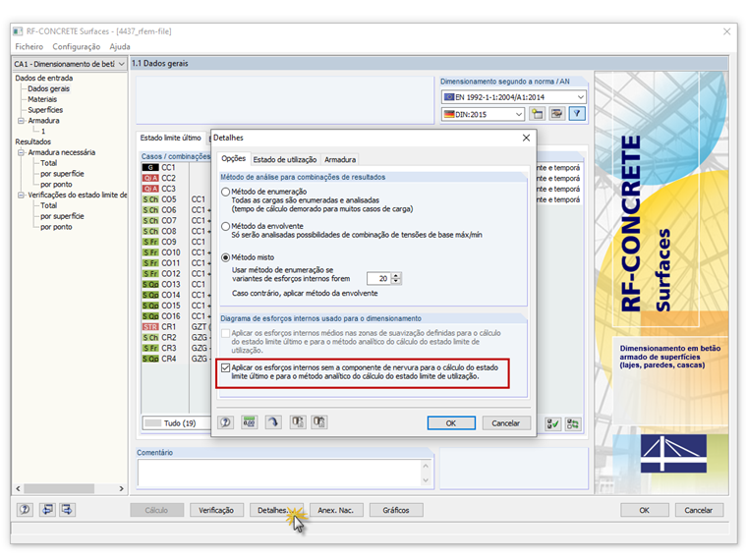Image resolution: width=747 pixels, height=560 pixels.
Task: Click the navigator horizontal scrollbar right arrow
Action: pos(122,488)
